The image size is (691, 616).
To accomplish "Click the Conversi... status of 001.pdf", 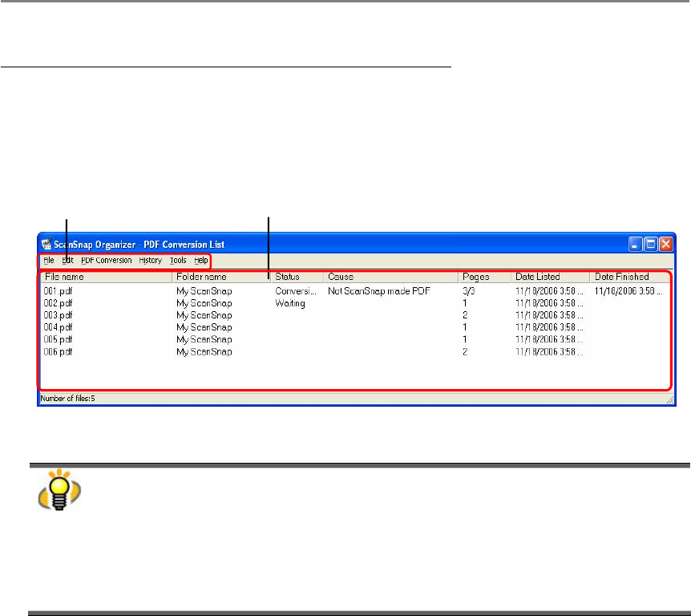I will [296, 291].
